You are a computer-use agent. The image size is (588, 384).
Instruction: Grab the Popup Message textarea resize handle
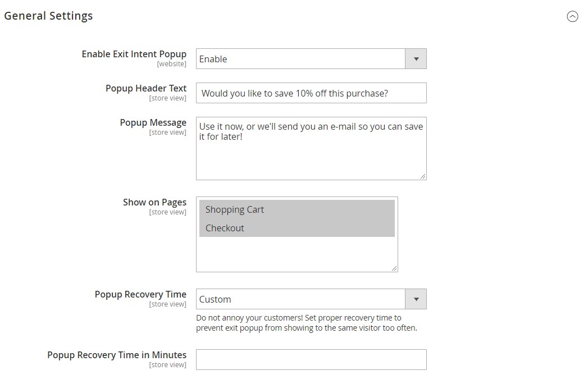(x=423, y=176)
